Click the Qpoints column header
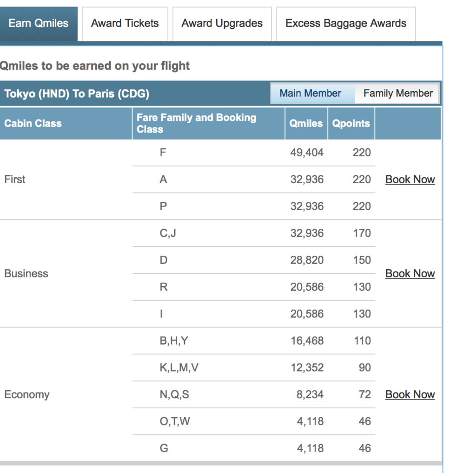 351,123
